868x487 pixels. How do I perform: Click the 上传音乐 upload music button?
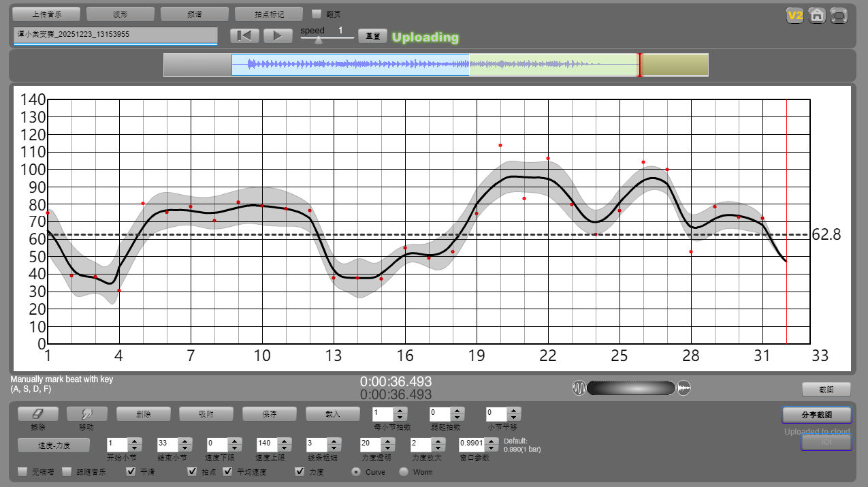click(46, 14)
